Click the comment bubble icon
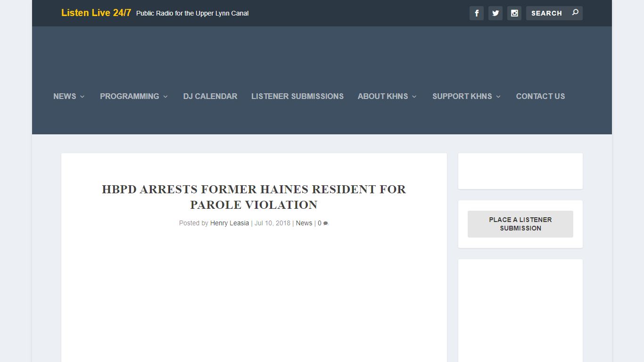The width and height of the screenshot is (644, 362). (x=326, y=223)
